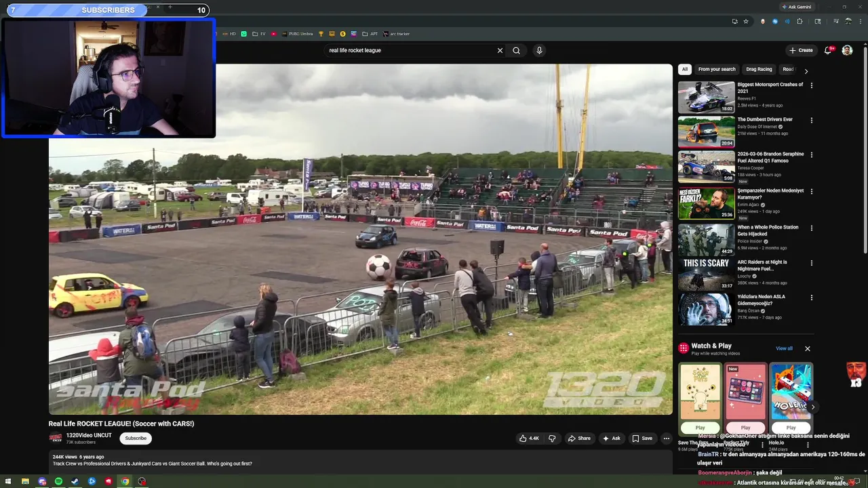Viewport: 868px width, 488px height.
Task: Open Brandon Seraphine Fuel Altered video thumbnail
Action: click(x=706, y=167)
